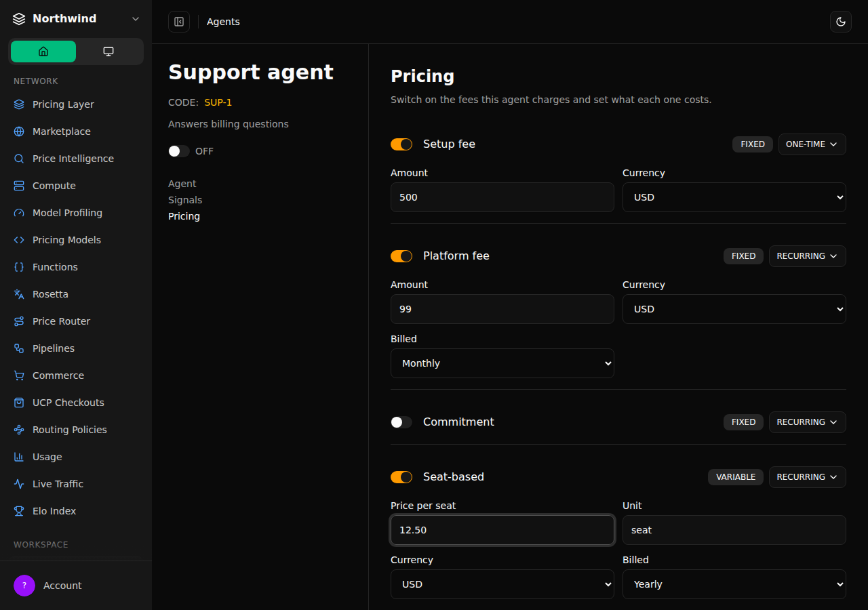Collapse the sidebar panel button

tap(179, 22)
